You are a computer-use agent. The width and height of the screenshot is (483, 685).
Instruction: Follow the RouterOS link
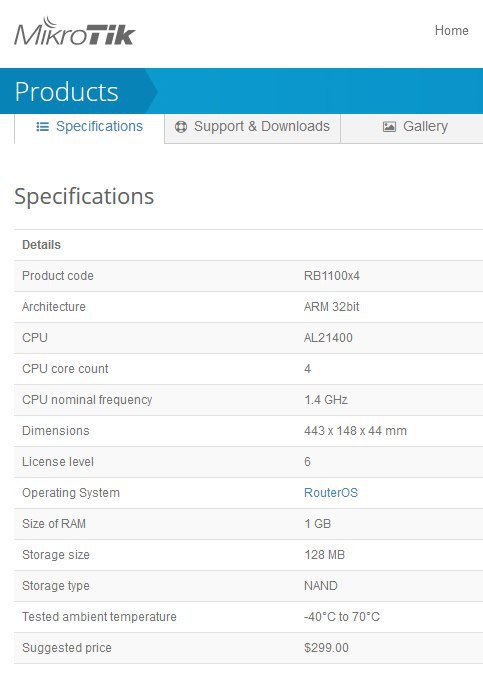pos(331,492)
